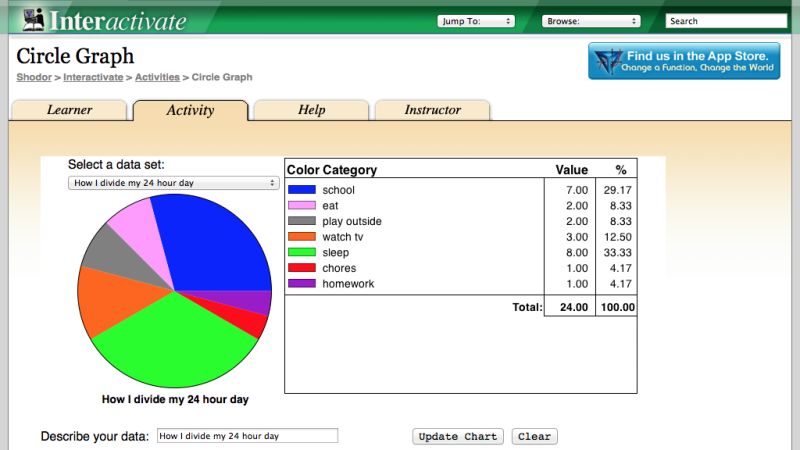Go to the Instructor tab

433,110
